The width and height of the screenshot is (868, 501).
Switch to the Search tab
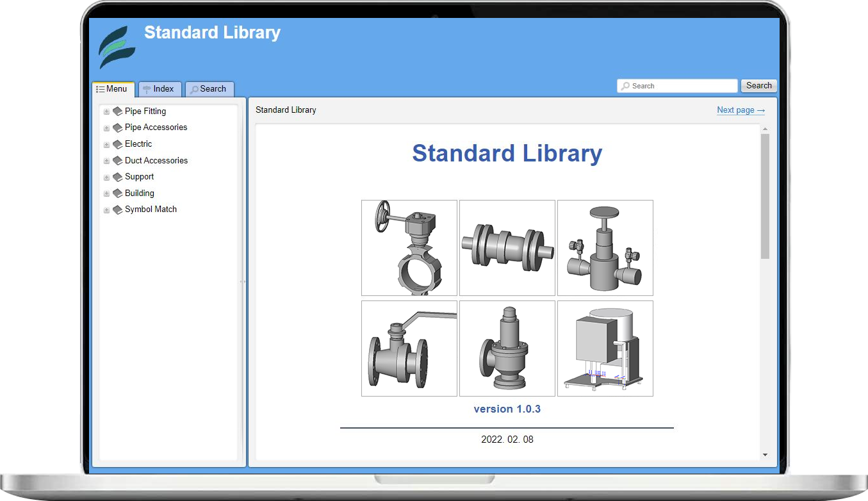tap(209, 89)
